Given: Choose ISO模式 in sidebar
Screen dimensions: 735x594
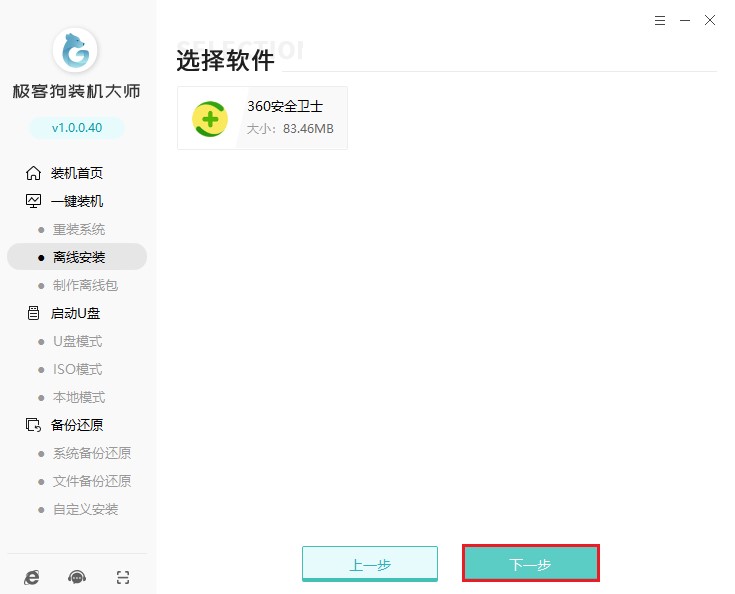Looking at the screenshot, I should click(78, 369).
